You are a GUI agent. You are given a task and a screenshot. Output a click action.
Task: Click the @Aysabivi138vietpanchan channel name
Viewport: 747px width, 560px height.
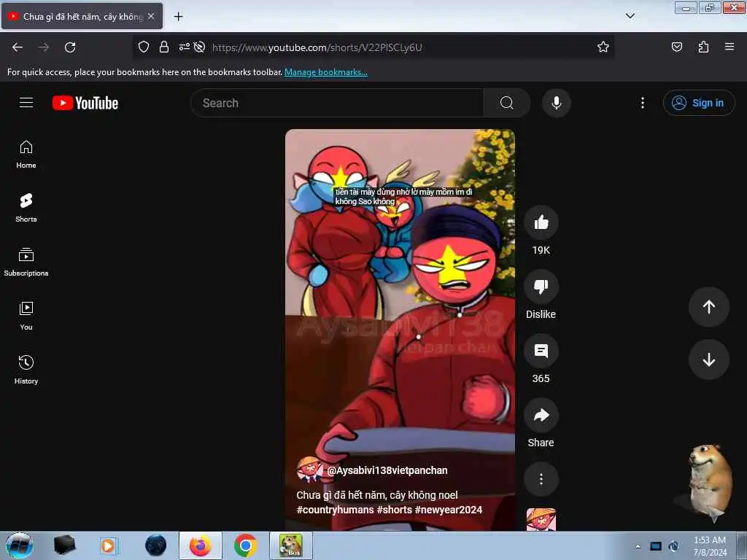tap(387, 470)
